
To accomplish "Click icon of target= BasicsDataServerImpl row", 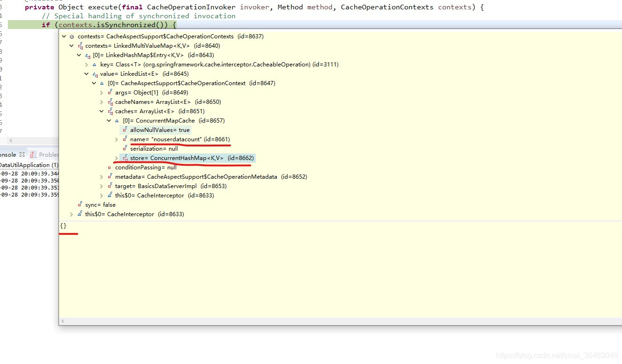I will tap(110, 186).
